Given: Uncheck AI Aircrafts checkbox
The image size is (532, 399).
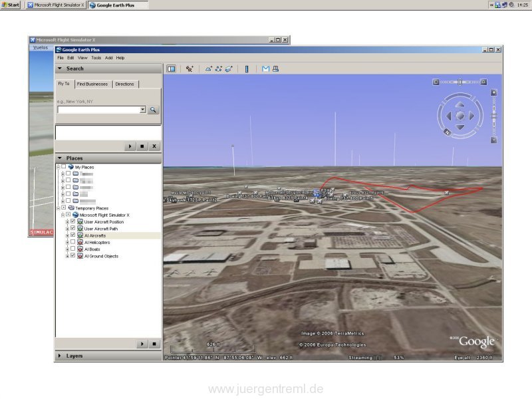Looking at the screenshot, I should tap(72, 235).
